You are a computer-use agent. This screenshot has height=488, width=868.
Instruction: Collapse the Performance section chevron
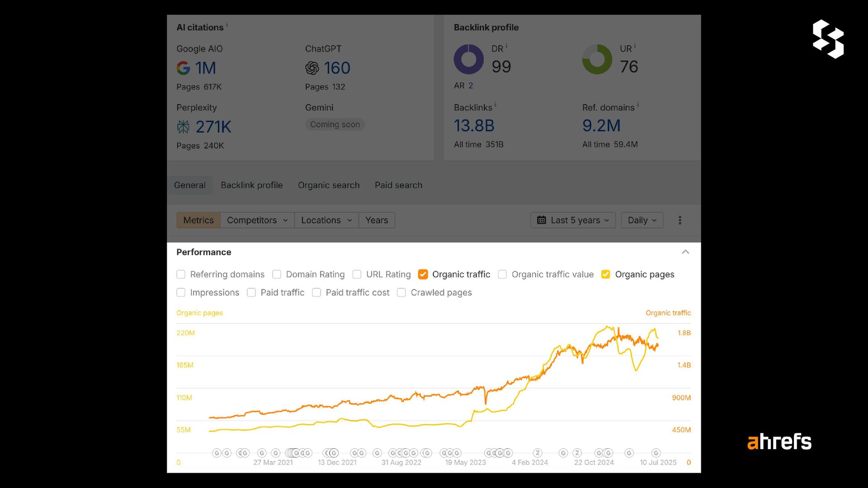685,252
